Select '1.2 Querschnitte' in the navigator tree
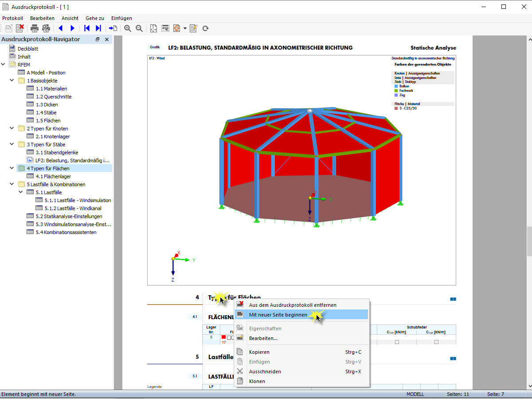 coord(54,97)
